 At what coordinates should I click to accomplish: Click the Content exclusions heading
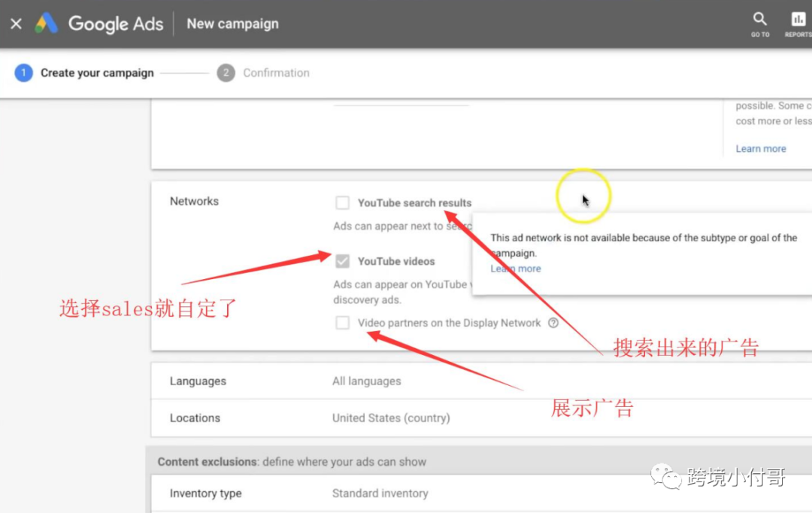click(x=292, y=462)
